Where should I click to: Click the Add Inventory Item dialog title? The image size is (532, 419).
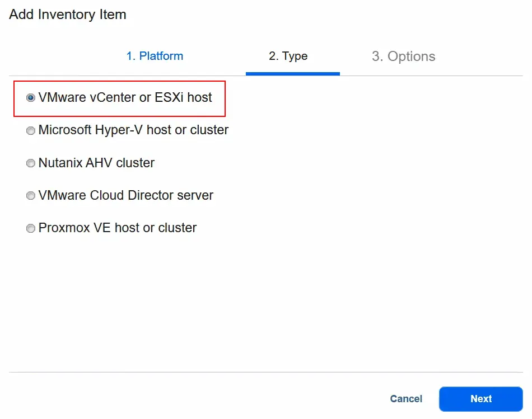(67, 15)
